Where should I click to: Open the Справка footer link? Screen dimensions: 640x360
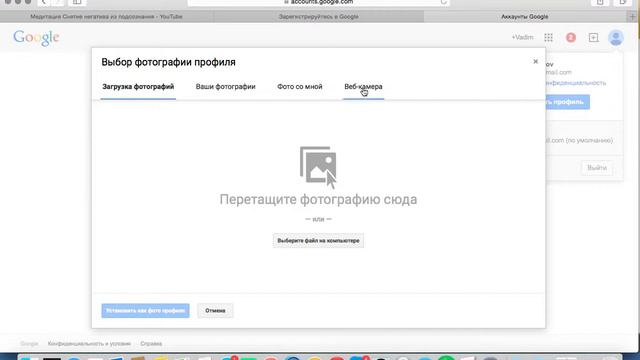tap(151, 344)
